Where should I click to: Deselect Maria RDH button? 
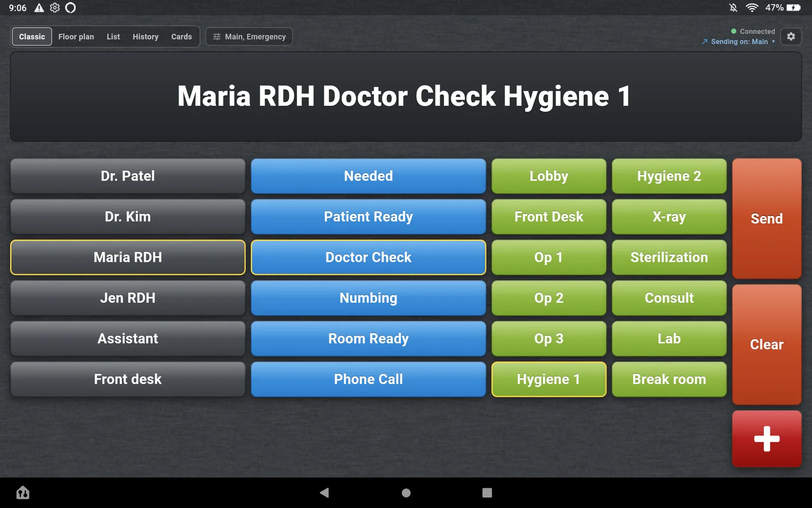(x=128, y=257)
